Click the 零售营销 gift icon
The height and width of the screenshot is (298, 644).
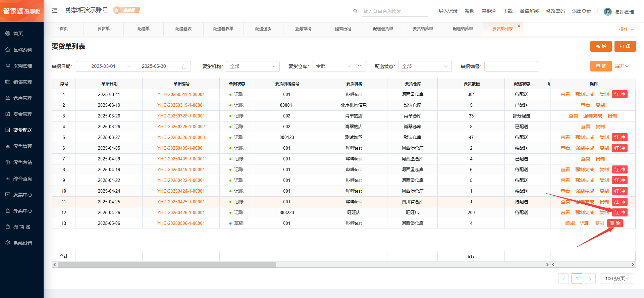pos(8,162)
